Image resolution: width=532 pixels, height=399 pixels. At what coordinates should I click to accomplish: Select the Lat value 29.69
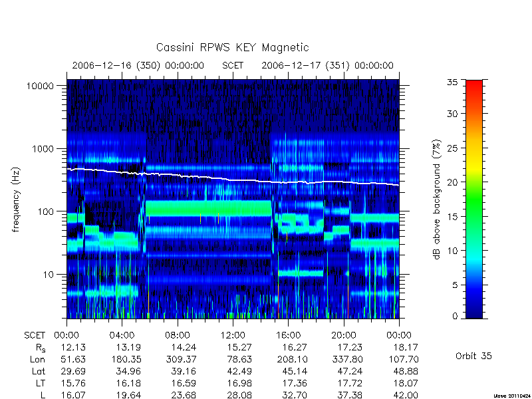73,371
